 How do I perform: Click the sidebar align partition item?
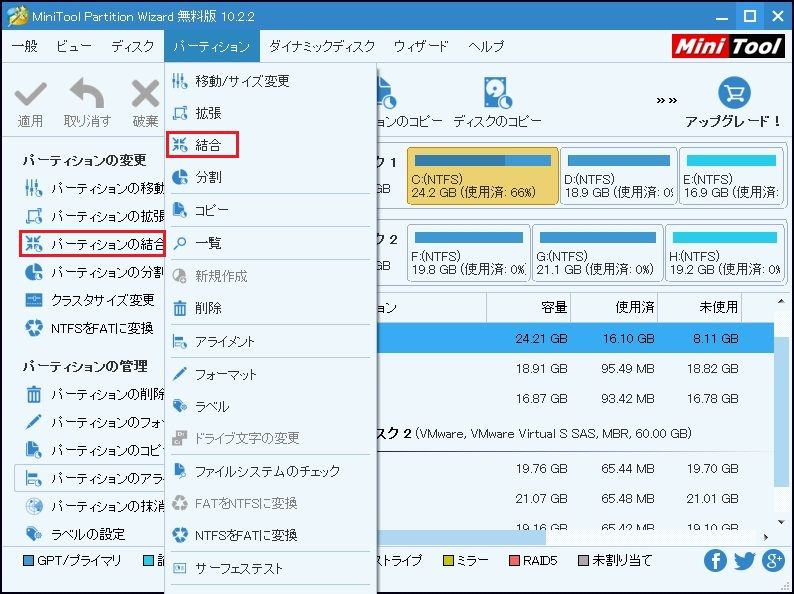coord(91,478)
